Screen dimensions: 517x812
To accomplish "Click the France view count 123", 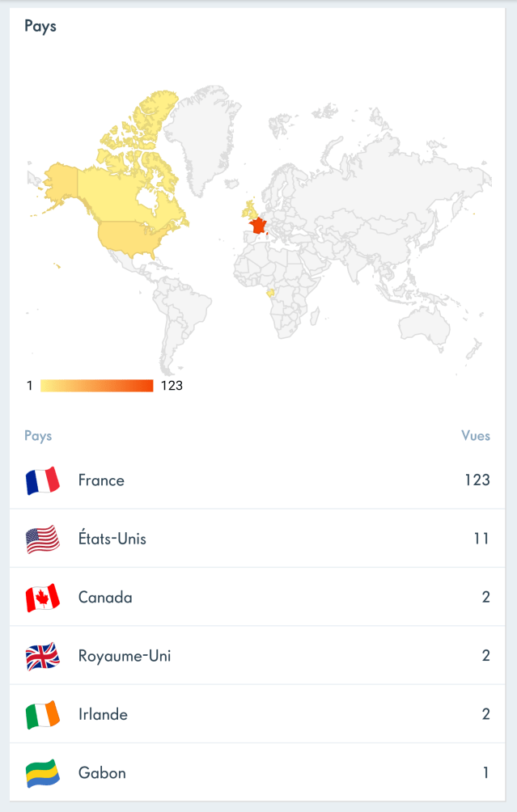I will coord(477,480).
